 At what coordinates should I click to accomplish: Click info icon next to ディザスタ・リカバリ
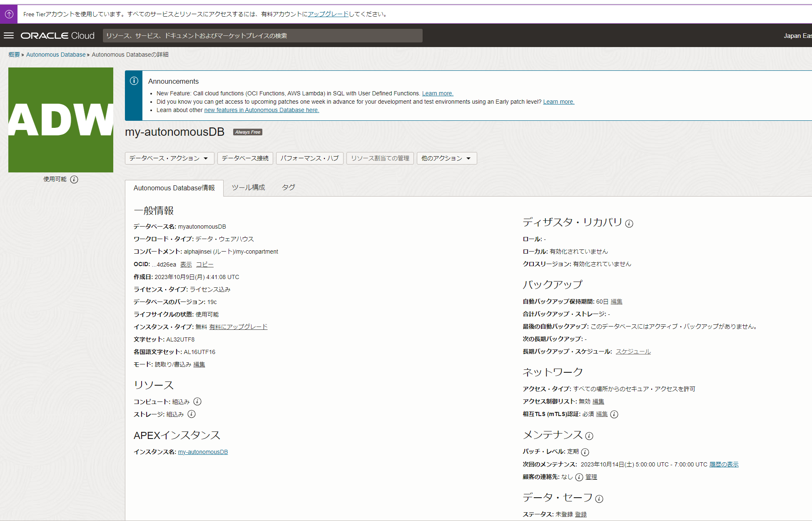[x=629, y=224]
